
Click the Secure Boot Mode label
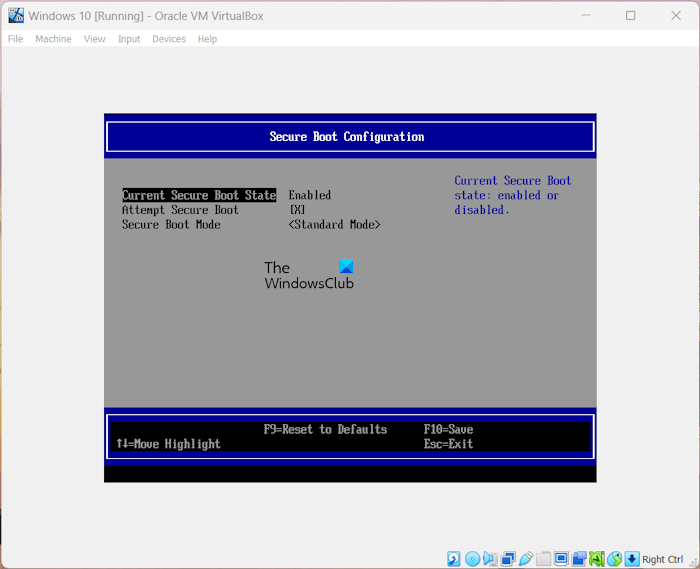pos(171,224)
